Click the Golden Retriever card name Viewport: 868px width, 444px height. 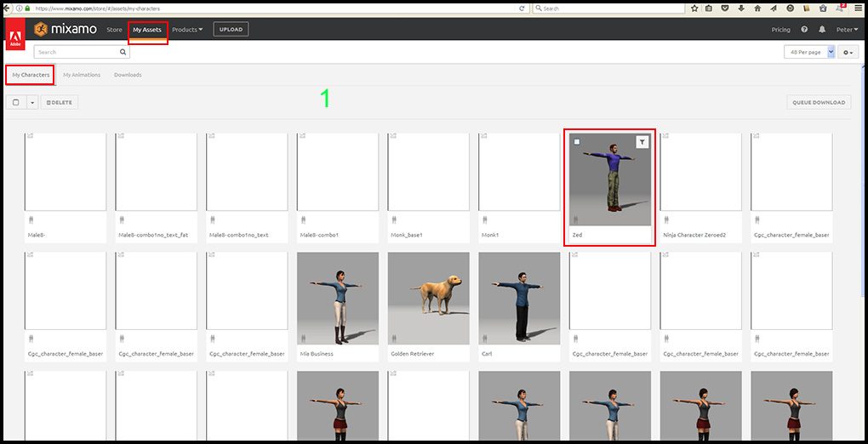[413, 354]
